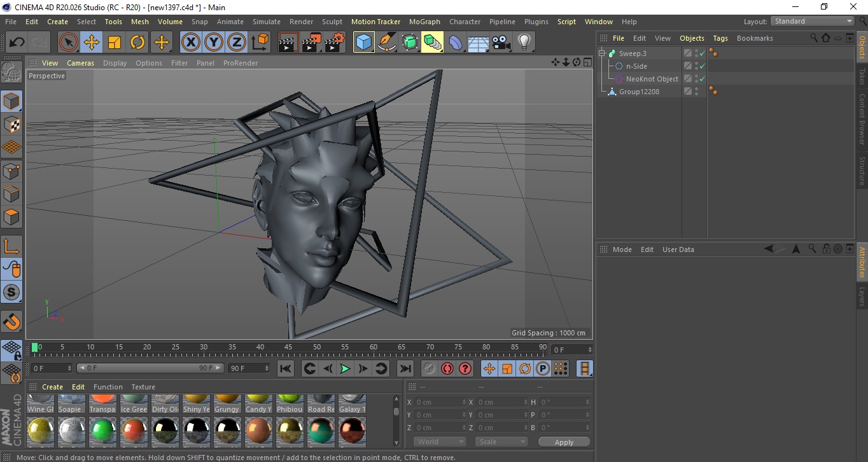This screenshot has height=462, width=868.
Task: Open Edit Render Settings
Action: (335, 43)
